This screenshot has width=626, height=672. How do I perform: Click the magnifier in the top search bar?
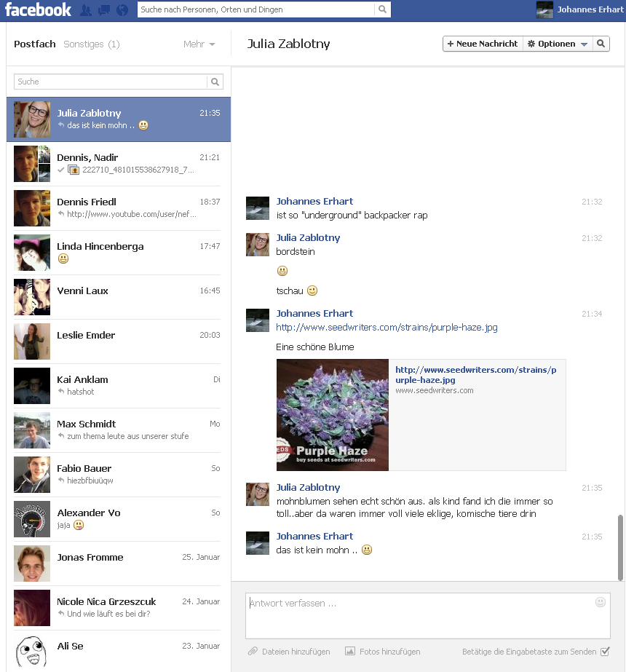[382, 9]
